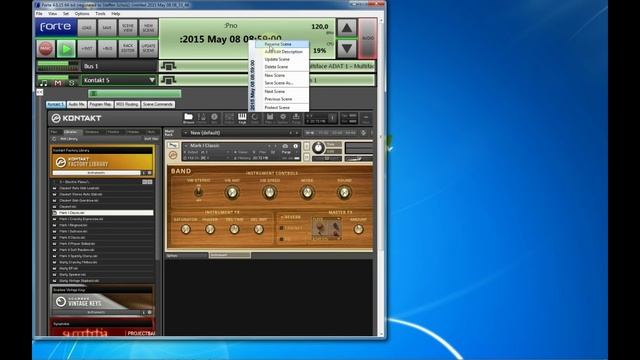This screenshot has width=640, height=360.
Task: Switch to the MIDI Routing tab
Action: coord(127,104)
